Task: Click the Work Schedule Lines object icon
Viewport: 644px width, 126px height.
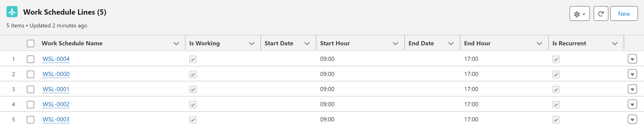Action: click(x=12, y=12)
